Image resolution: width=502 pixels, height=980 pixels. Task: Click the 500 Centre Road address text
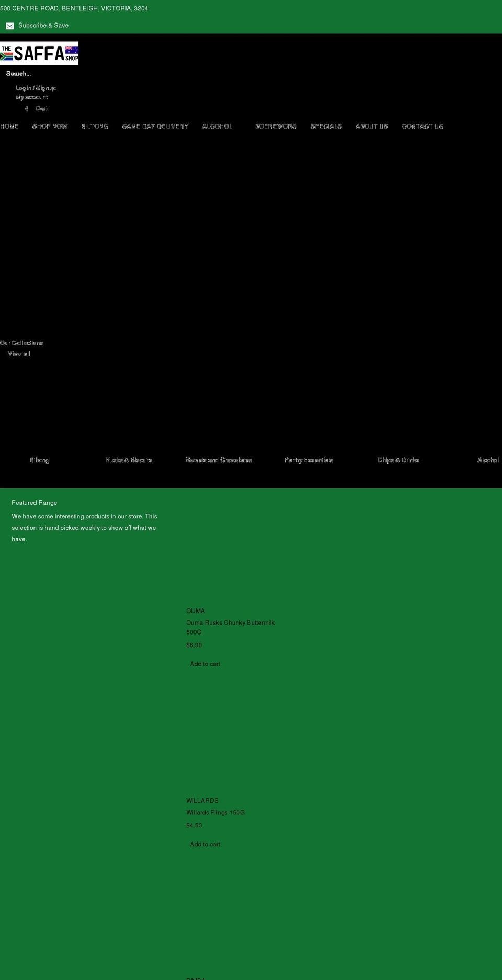[x=74, y=9]
